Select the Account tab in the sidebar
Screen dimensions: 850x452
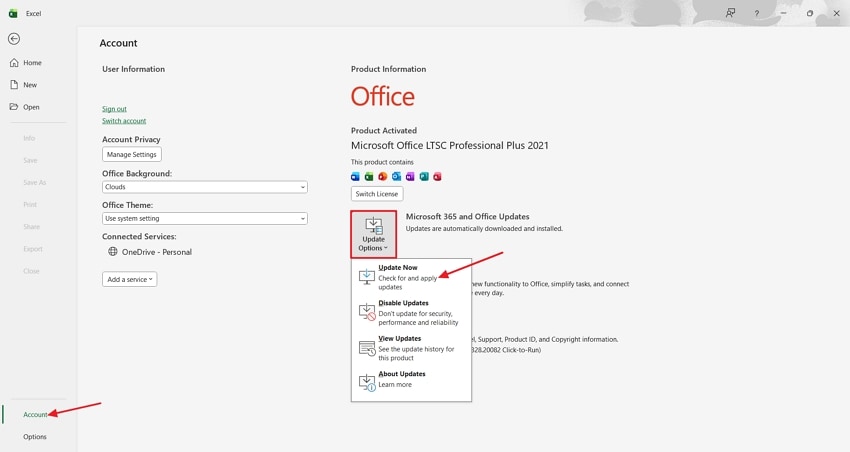point(35,415)
